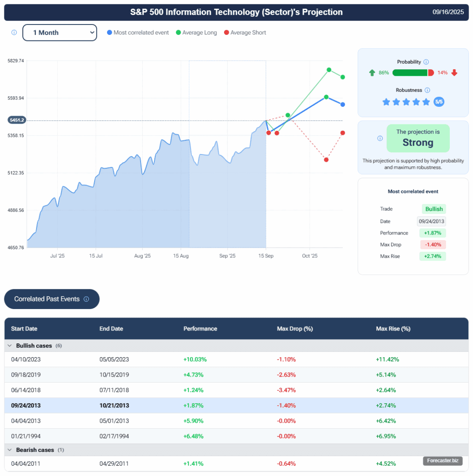This screenshot has height=476, width=473.
Task: Click info icon beside the 1 Month dropdown
Action: click(14, 33)
